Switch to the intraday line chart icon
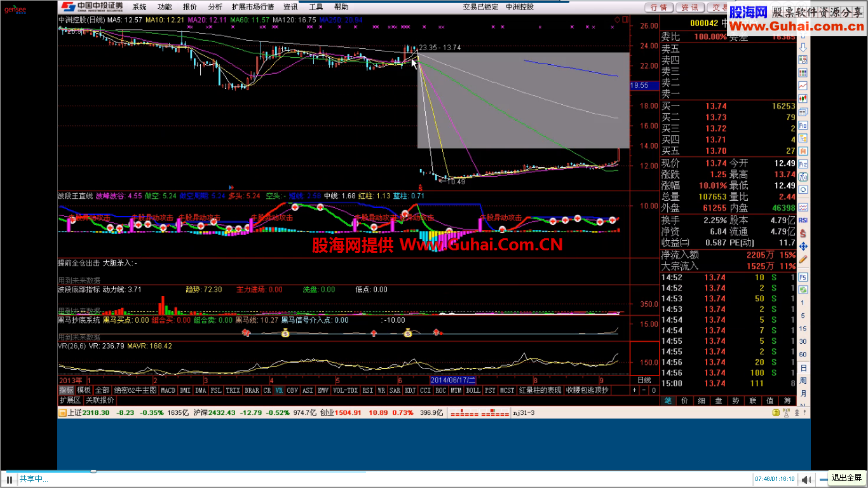 pos(803,85)
